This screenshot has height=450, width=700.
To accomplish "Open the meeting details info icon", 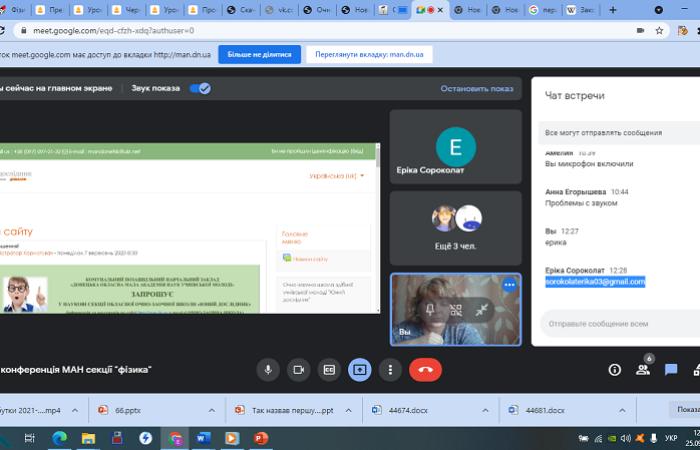I will click(x=614, y=369).
